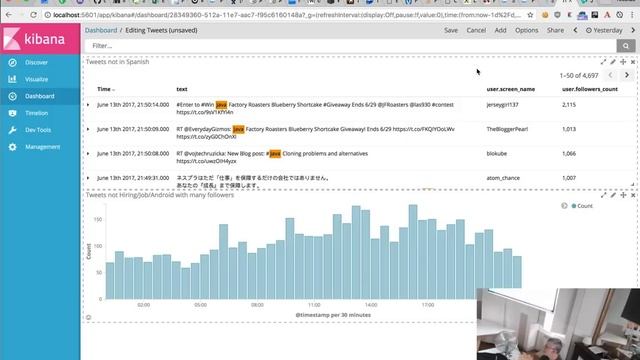The image size is (640, 360).
Task: Move the histogram panel
Action: 623,195
